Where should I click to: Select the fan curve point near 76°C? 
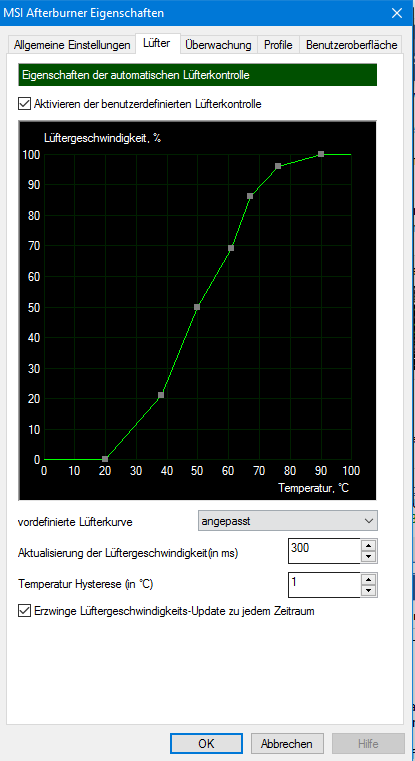click(278, 166)
